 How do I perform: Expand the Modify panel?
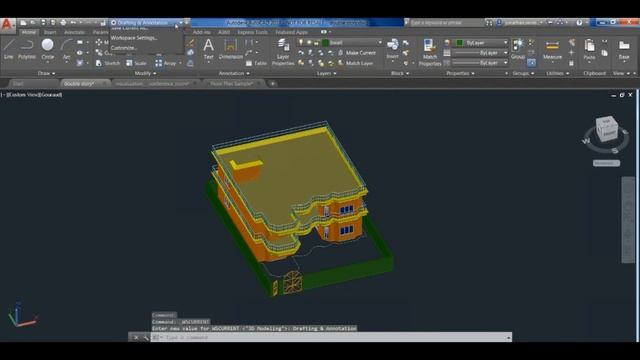[x=145, y=73]
